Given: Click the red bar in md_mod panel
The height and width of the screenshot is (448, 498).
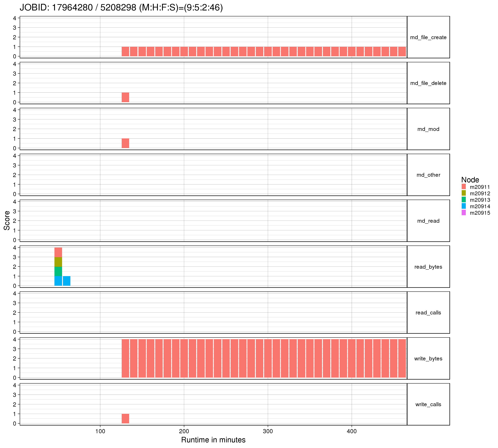Looking at the screenshot, I should point(125,143).
